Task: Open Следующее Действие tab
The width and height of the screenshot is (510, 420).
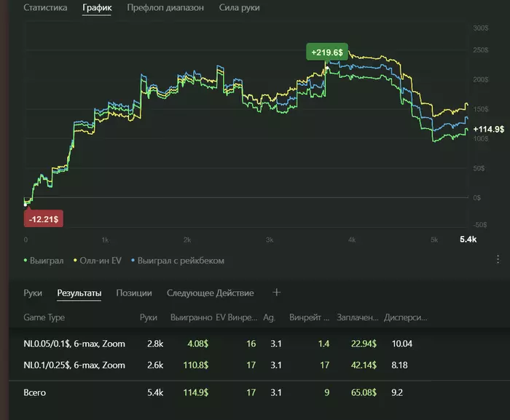Action: coord(210,293)
